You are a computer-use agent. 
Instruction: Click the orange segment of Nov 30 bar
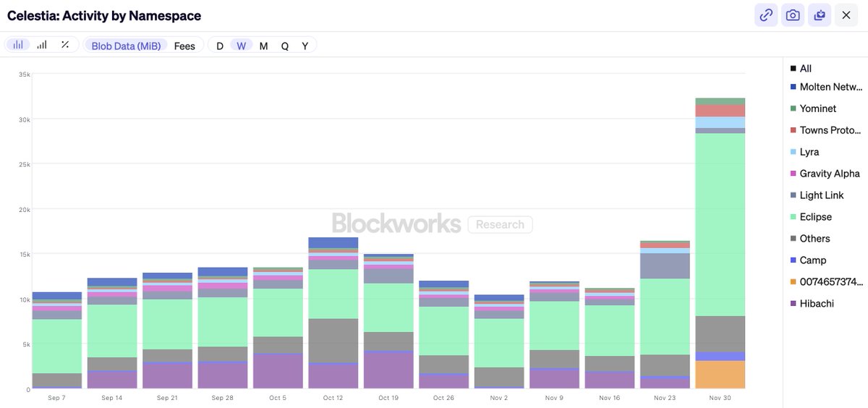click(x=720, y=374)
